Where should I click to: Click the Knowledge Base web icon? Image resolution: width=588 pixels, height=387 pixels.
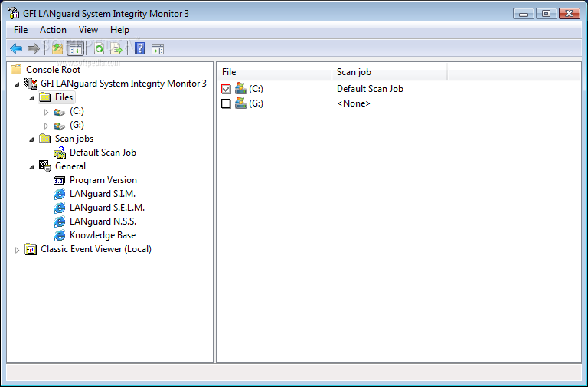(x=59, y=235)
